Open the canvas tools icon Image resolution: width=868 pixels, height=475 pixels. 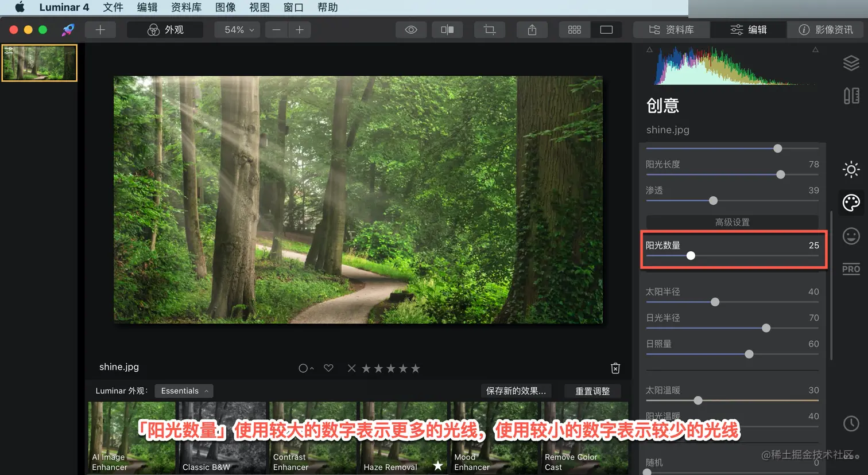coord(851,96)
